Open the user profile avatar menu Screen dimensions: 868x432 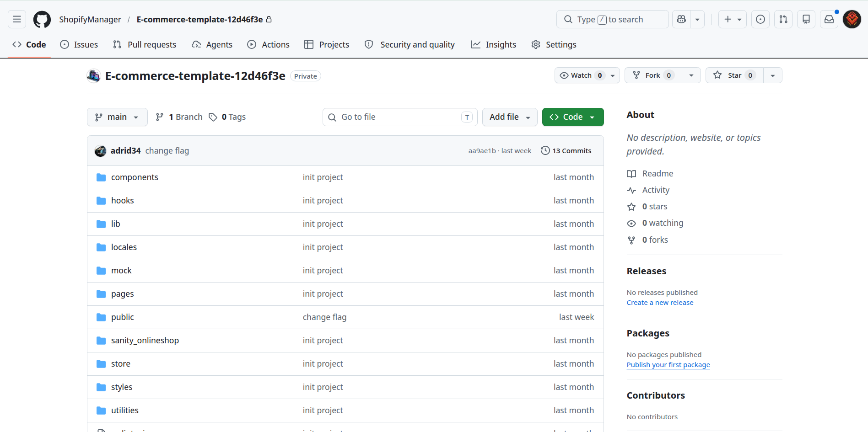click(852, 19)
